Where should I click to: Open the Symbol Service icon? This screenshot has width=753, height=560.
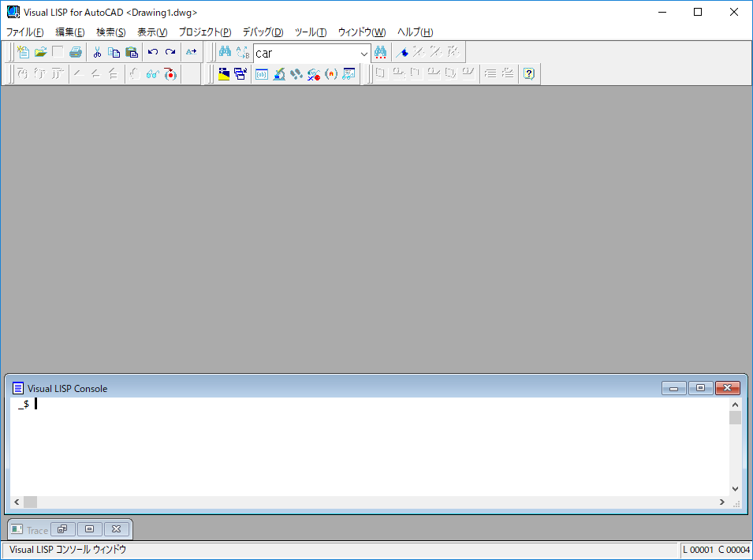click(x=314, y=74)
